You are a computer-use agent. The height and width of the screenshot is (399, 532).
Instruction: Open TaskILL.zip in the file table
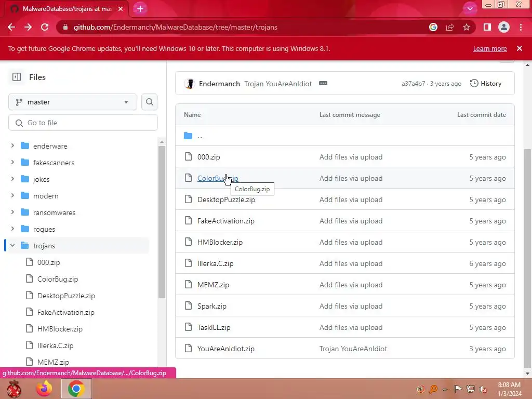(214, 327)
